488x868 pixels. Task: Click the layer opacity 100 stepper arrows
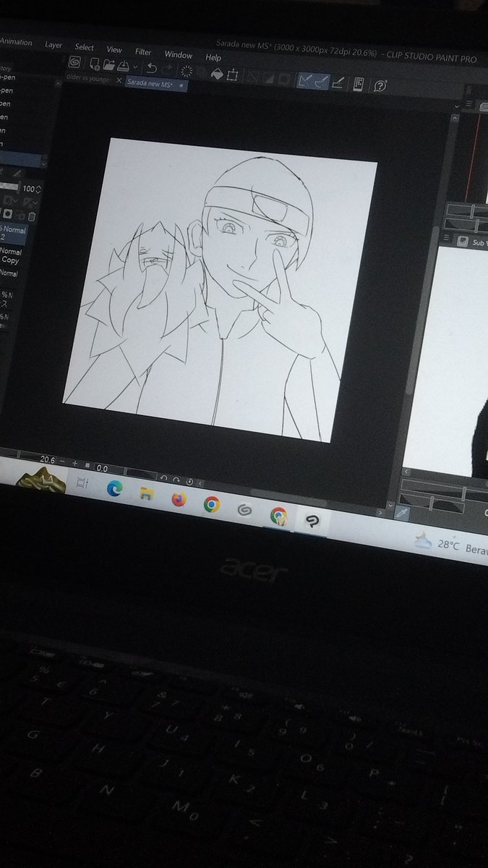click(x=38, y=190)
